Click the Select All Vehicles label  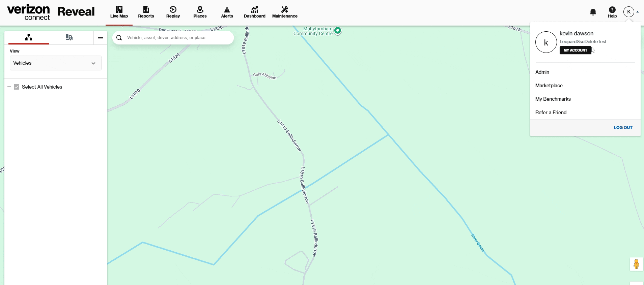tap(42, 87)
